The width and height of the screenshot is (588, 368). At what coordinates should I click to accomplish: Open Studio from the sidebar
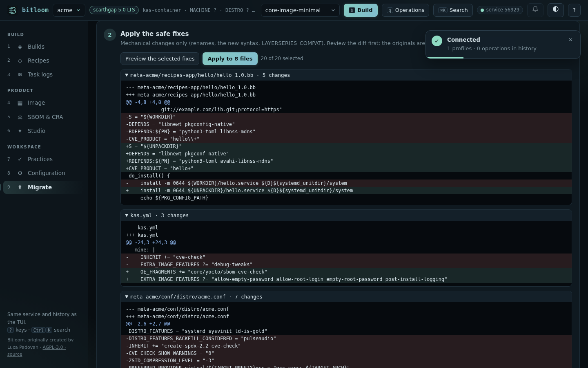44,131
